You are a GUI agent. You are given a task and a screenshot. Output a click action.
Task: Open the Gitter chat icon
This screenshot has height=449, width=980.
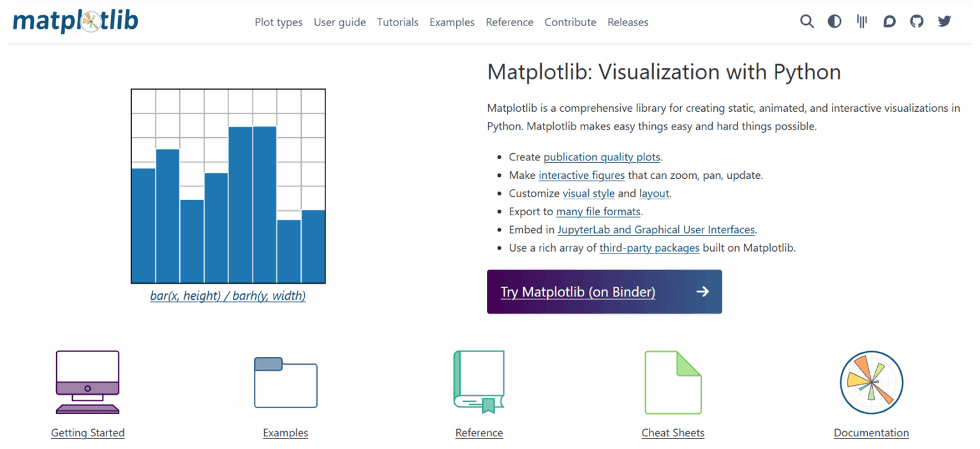tap(862, 22)
